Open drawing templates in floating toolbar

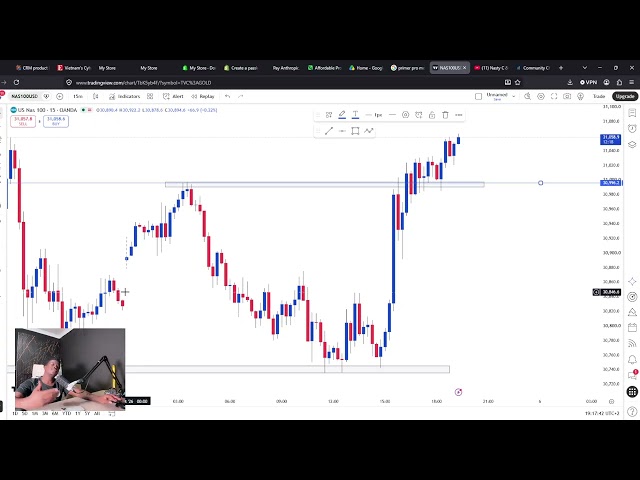[x=329, y=115]
